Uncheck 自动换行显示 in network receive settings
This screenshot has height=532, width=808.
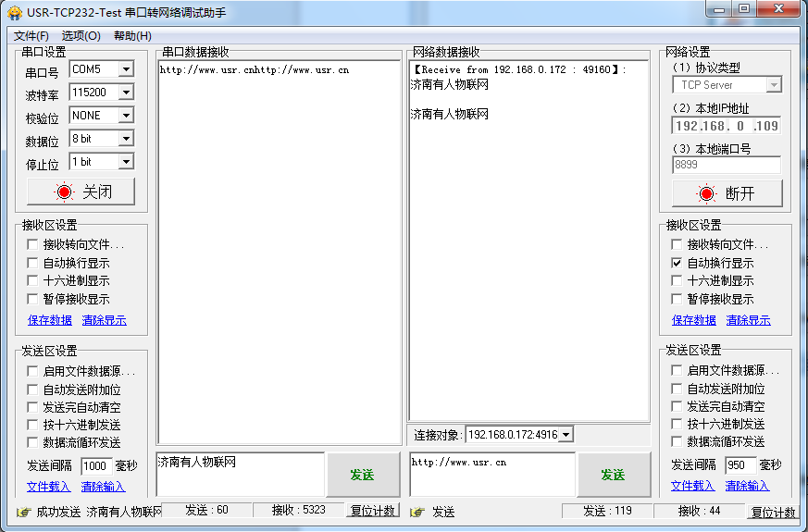(x=677, y=264)
